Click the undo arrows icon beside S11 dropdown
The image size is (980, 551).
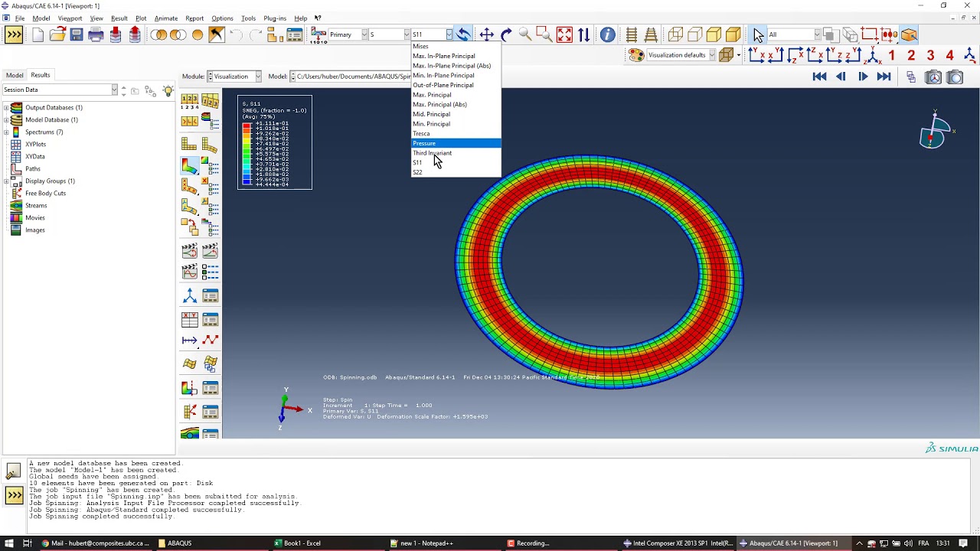[463, 34]
